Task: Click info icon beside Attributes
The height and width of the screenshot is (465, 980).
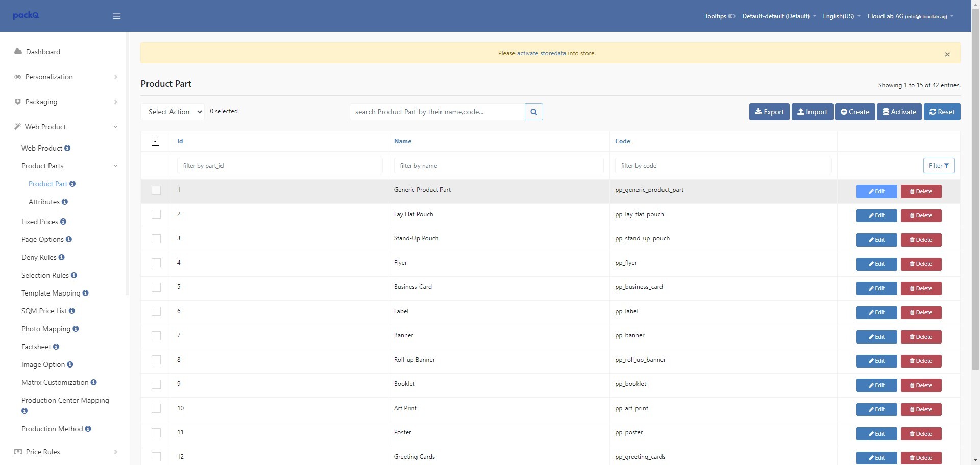Action: coord(65,202)
